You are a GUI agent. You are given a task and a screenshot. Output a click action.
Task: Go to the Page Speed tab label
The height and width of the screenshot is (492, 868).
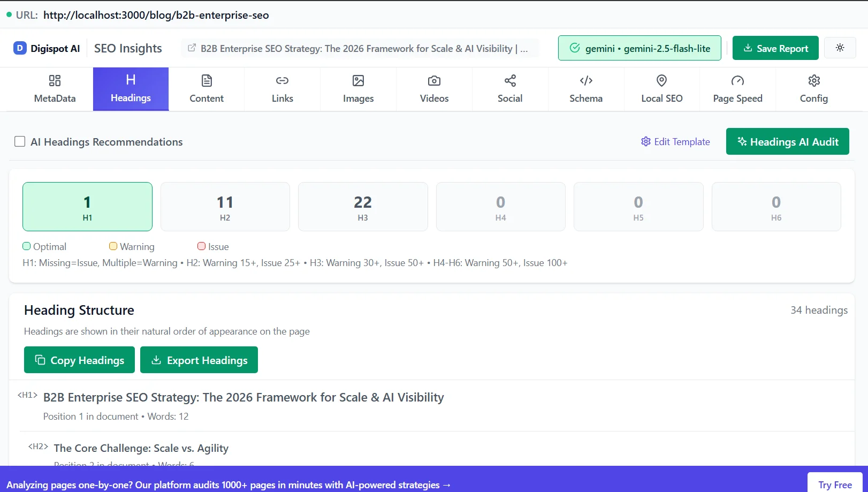(738, 99)
